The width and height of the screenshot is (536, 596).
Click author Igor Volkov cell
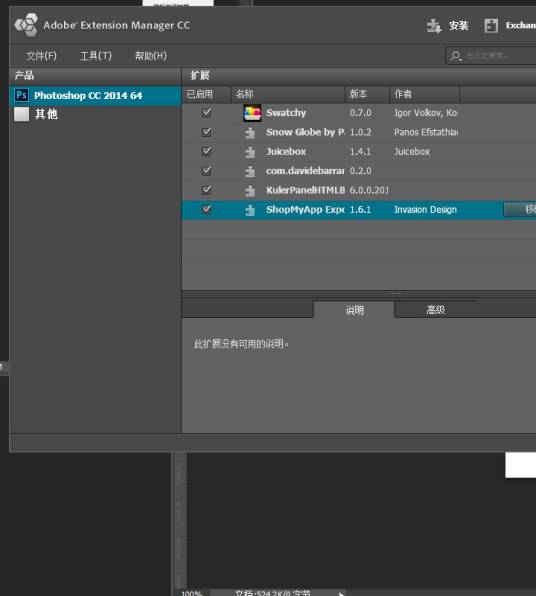point(426,113)
